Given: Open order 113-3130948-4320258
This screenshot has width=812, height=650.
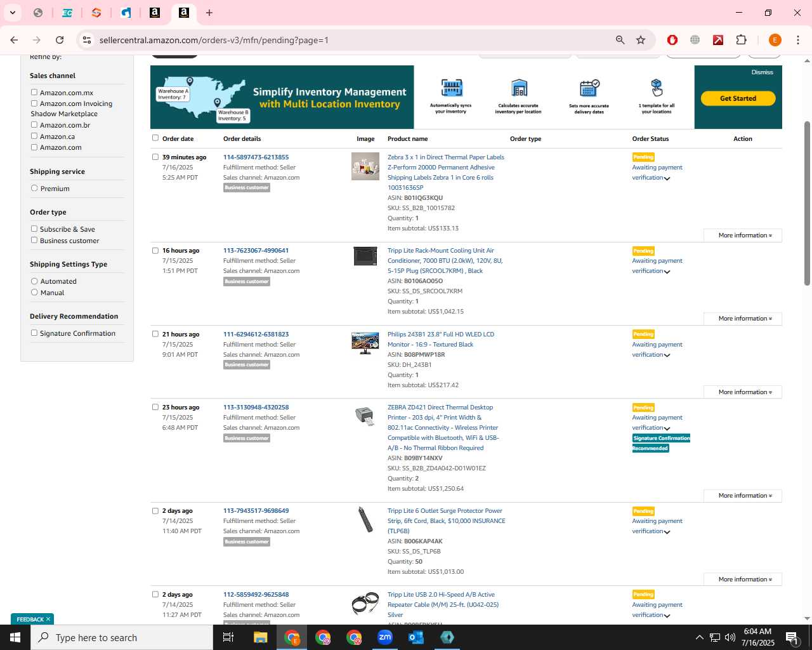Looking at the screenshot, I should point(256,407).
